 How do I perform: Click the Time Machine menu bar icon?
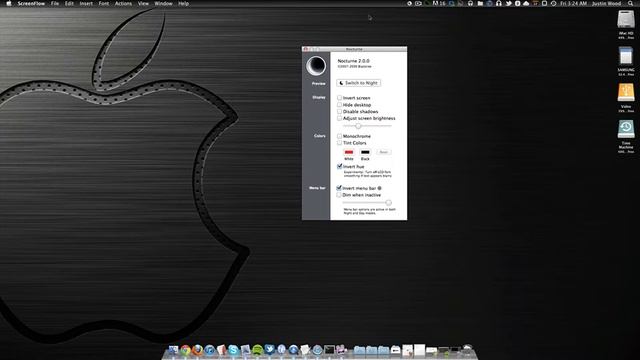click(553, 3)
